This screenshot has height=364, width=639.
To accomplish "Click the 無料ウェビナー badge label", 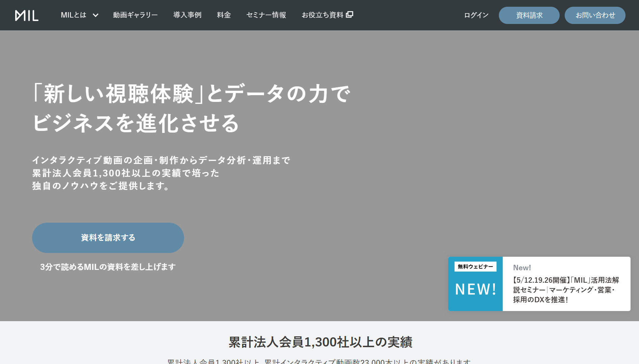I will coord(476,267).
